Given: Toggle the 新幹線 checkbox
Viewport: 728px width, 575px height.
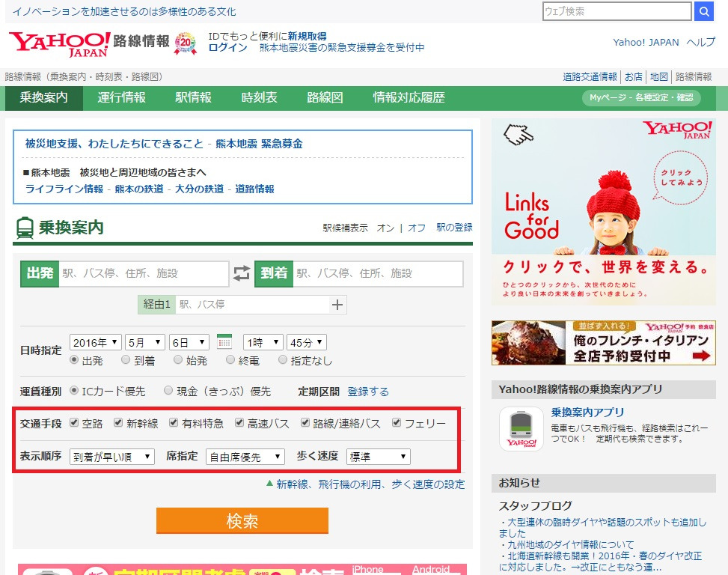Looking at the screenshot, I should 118,422.
